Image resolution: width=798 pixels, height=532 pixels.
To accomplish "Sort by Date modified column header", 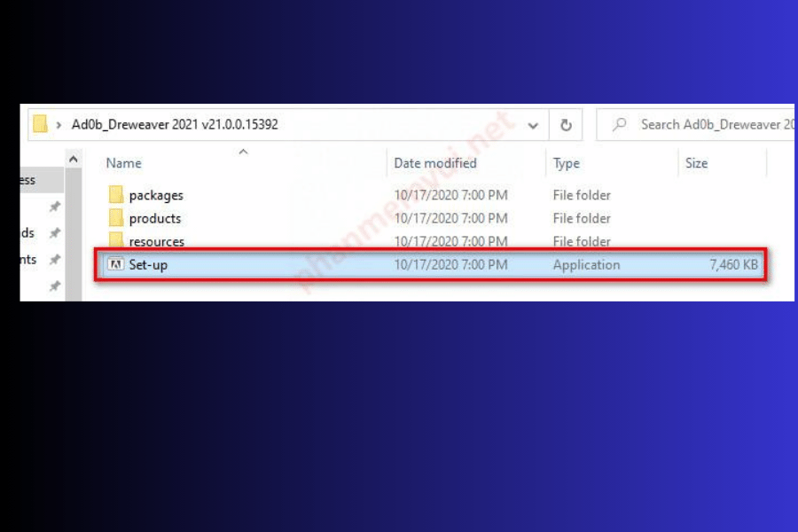I will pyautogui.click(x=434, y=163).
